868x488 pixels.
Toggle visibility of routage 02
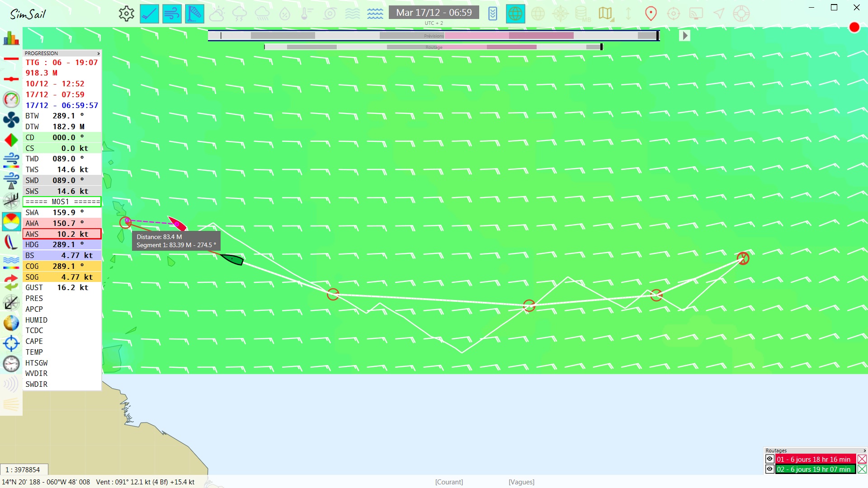[769, 469]
